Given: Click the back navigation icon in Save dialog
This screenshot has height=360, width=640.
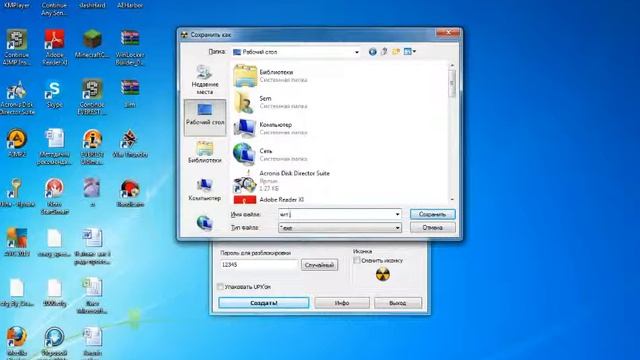Looking at the screenshot, I should (372, 52).
